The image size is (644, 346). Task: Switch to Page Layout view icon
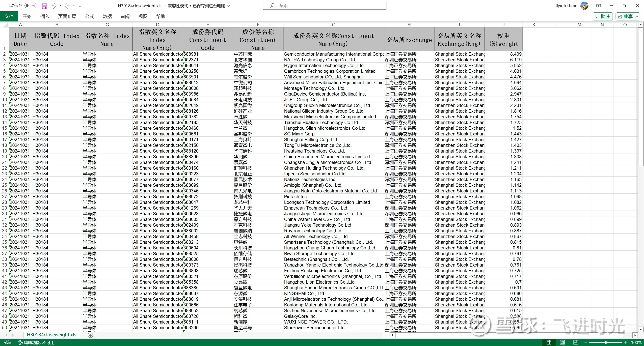562,342
